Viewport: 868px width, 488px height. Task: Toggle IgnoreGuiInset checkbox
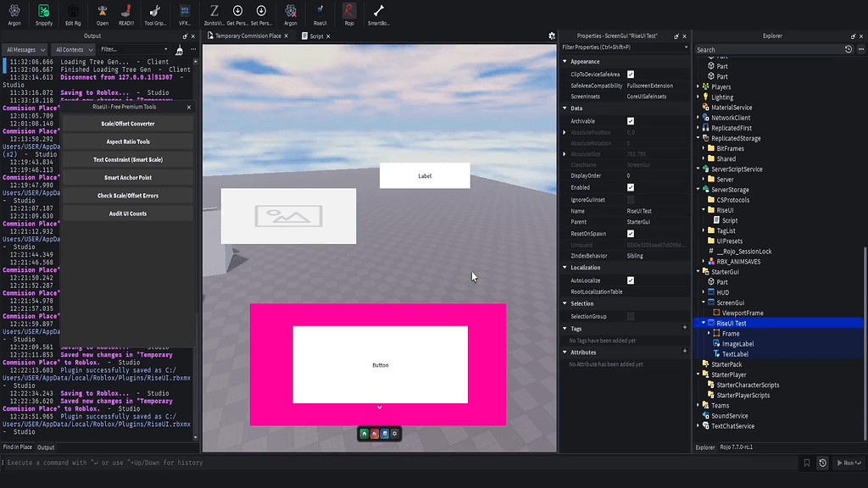[631, 200]
